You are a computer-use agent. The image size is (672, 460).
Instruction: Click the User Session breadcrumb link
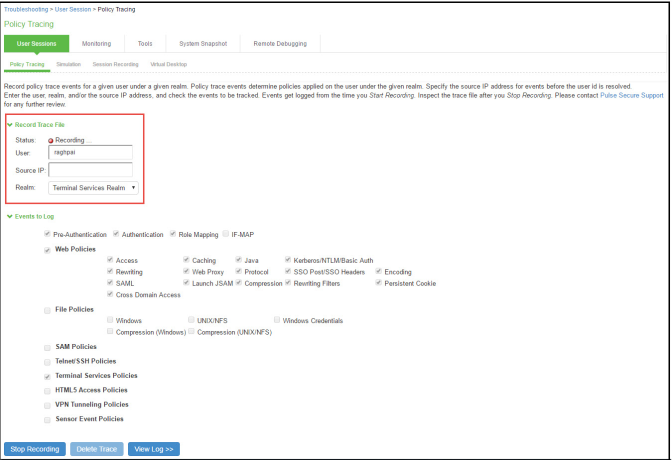pyautogui.click(x=73, y=9)
